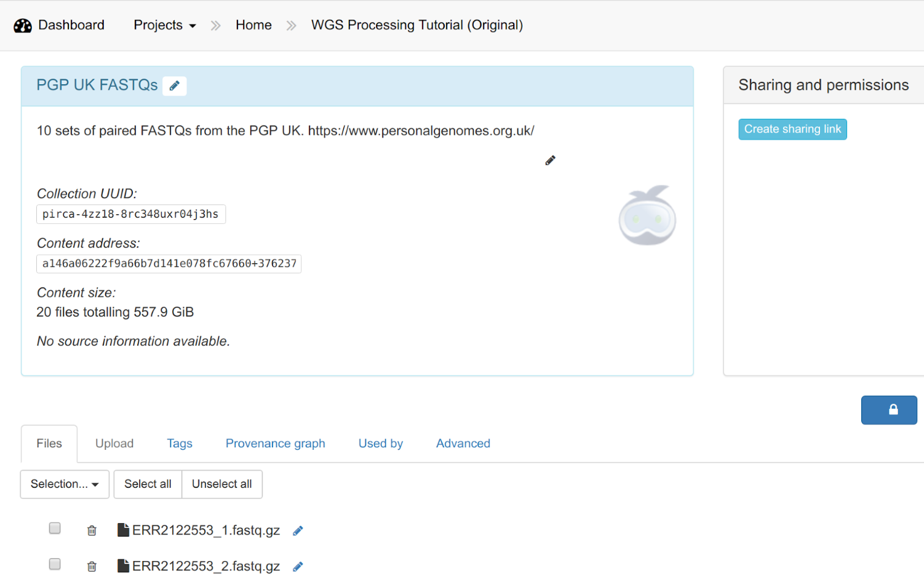Click the Select all button

[148, 484]
